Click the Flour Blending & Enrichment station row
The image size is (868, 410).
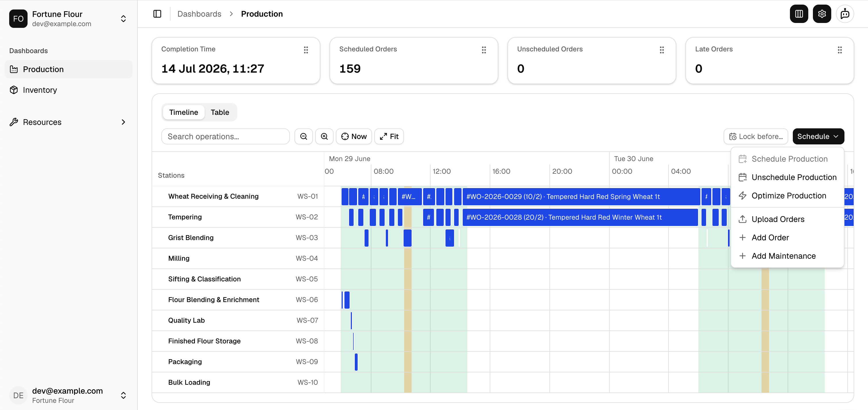pos(238,300)
